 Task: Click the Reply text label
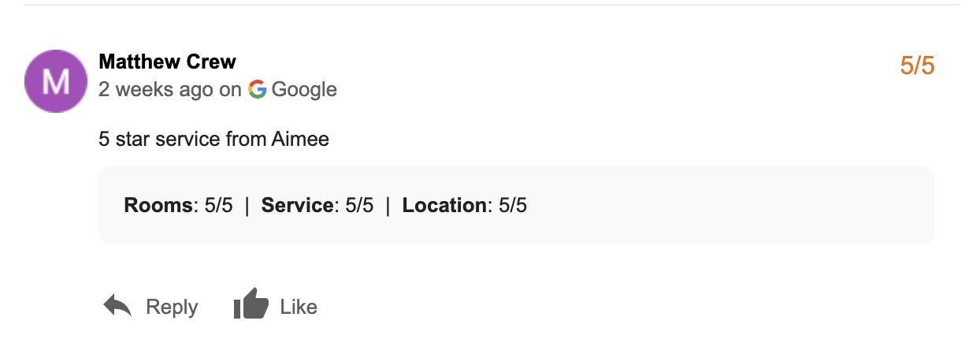[172, 307]
